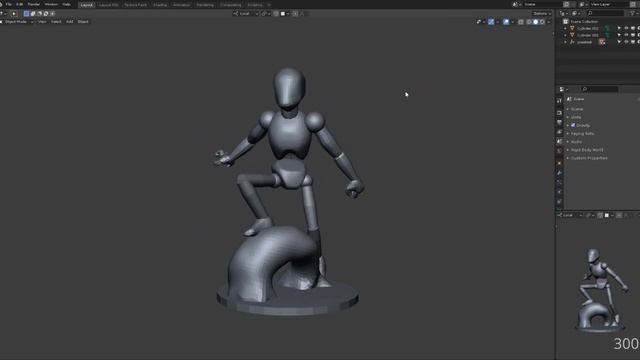The height and width of the screenshot is (360, 640).
Task: Switch to the Rendering workspace tab
Action: (205, 5)
